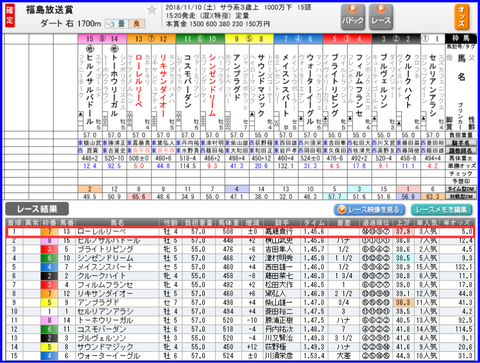Click win odds 114.5 in the race card
This screenshot has height=363, width=480.
click(188, 166)
